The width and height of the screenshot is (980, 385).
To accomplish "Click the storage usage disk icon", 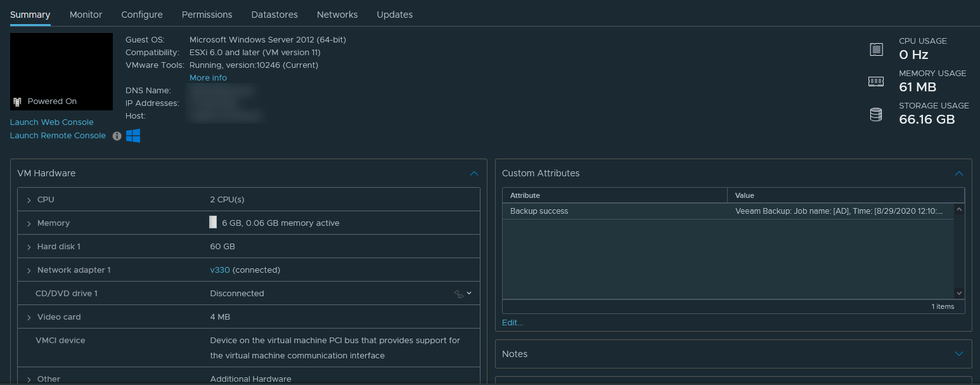I will pos(876,114).
